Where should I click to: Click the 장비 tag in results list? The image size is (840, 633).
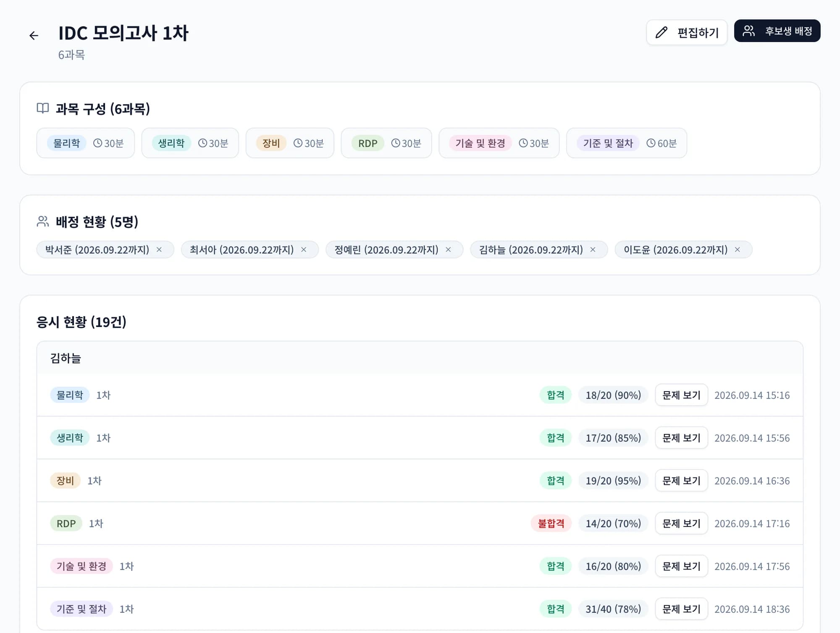pyautogui.click(x=65, y=481)
